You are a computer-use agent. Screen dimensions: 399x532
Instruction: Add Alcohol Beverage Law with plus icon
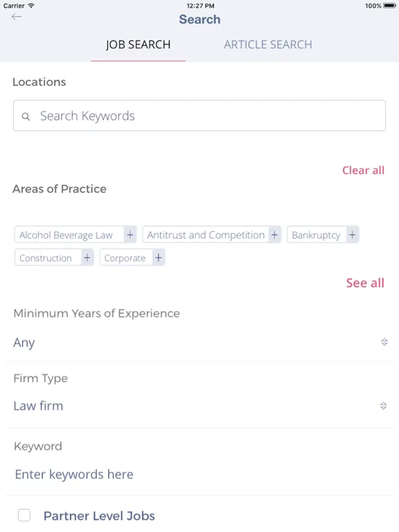pyautogui.click(x=130, y=235)
